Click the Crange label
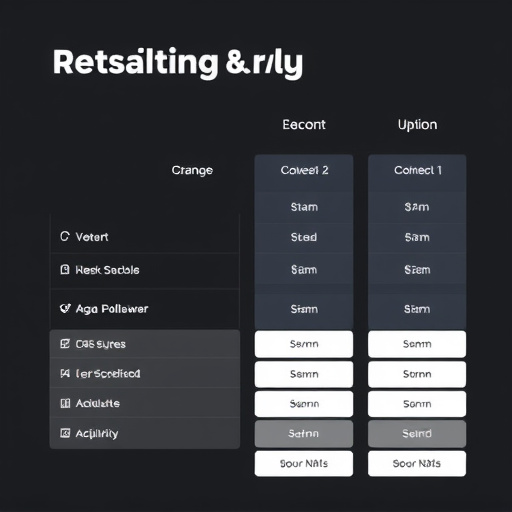512x512 pixels. coord(192,170)
